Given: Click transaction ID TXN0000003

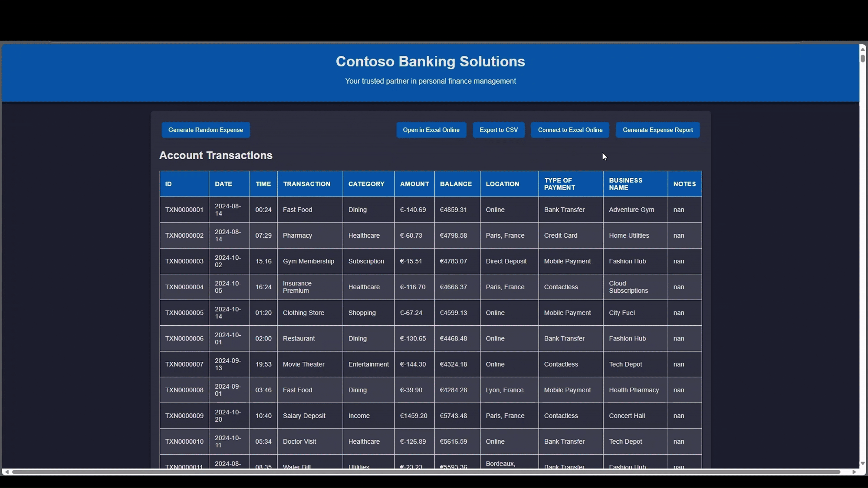Looking at the screenshot, I should click(x=184, y=261).
